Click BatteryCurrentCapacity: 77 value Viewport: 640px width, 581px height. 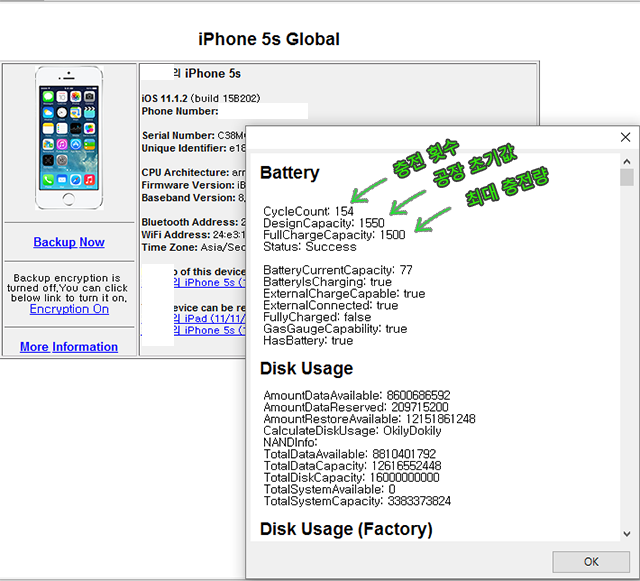338,270
